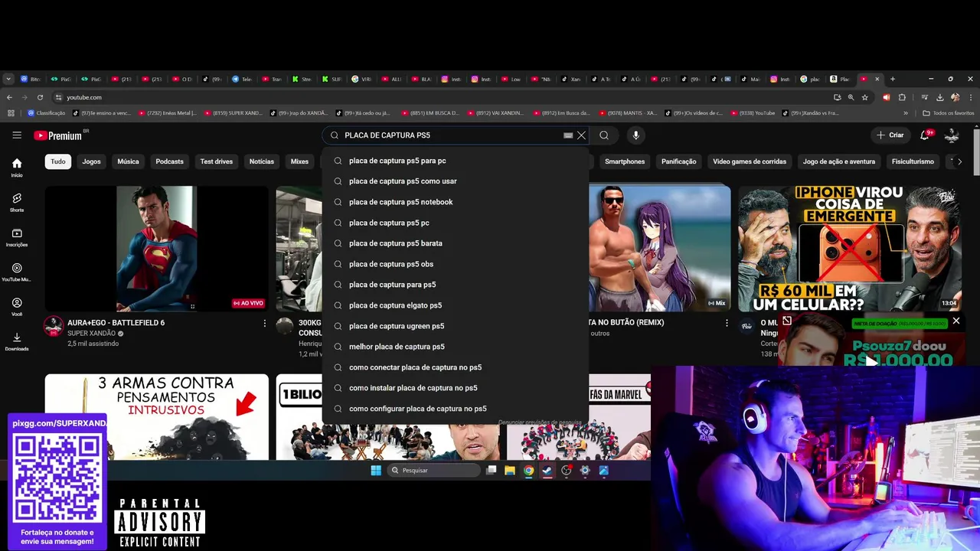The width and height of the screenshot is (980, 551).
Task: Show more filter chips with right arrow
Action: click(x=959, y=161)
